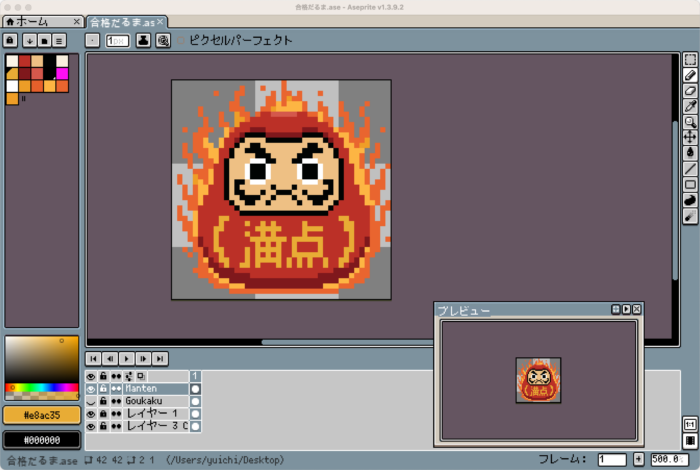The width and height of the screenshot is (700, 470).
Task: Open the palette options menu
Action: coord(59,40)
